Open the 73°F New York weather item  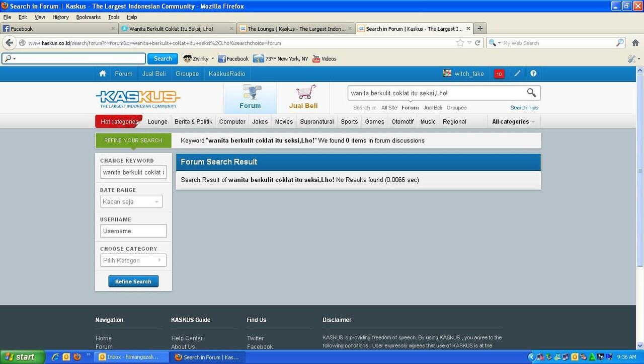[x=280, y=59]
